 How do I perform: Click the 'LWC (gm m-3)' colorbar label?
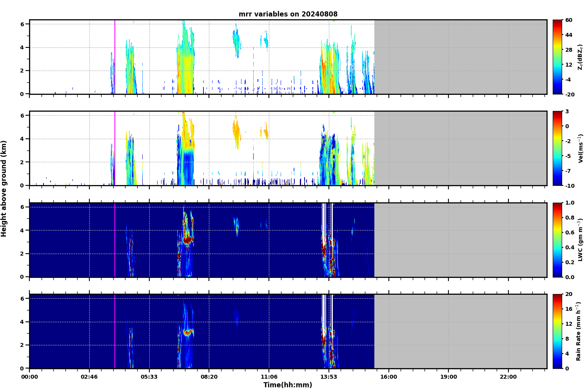coord(581,240)
